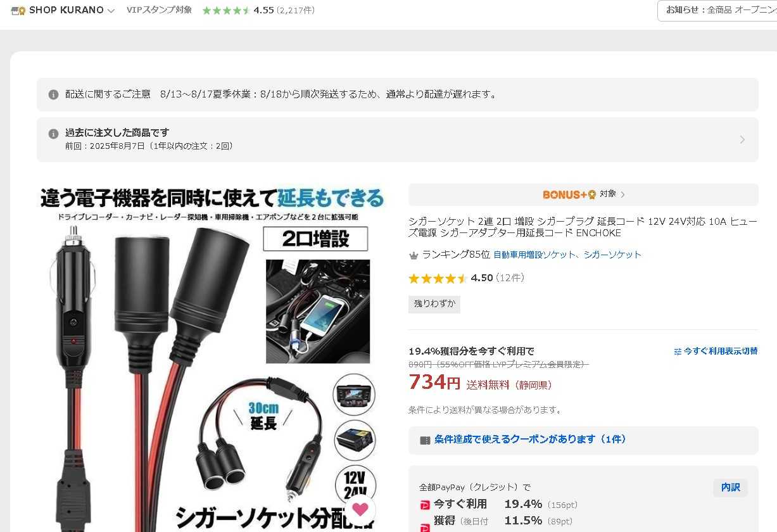Open the お知らせ announcement box

(717, 11)
